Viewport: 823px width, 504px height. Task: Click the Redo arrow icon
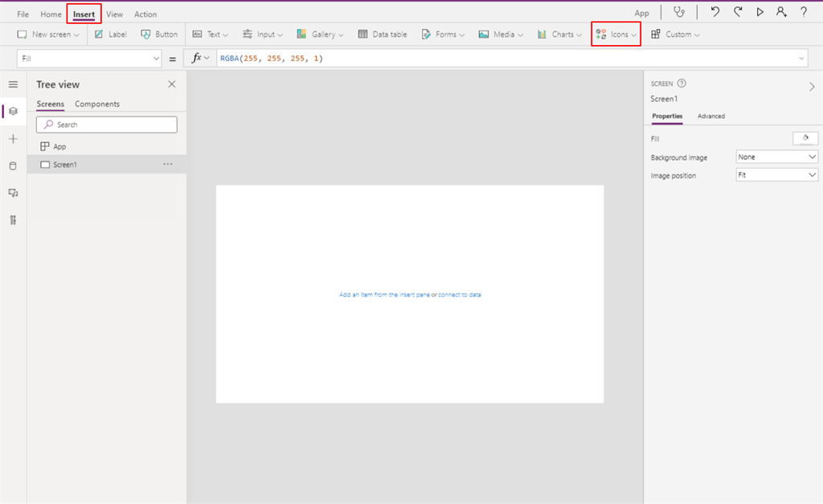pos(737,12)
